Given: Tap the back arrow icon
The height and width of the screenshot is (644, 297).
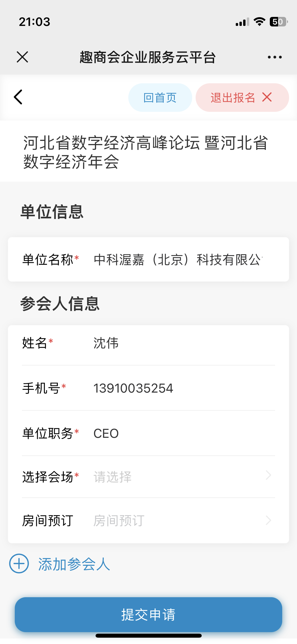Looking at the screenshot, I should coord(18,97).
